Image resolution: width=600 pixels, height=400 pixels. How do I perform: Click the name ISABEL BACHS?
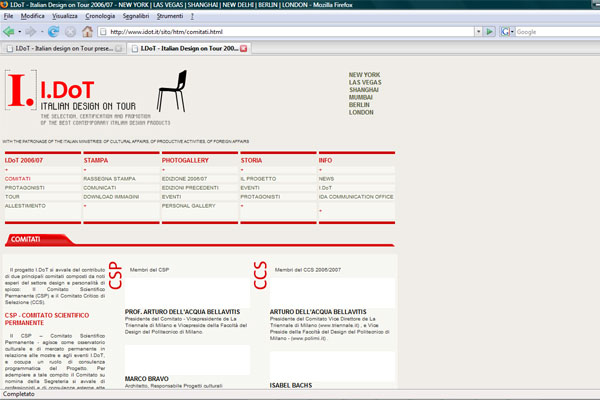click(291, 385)
